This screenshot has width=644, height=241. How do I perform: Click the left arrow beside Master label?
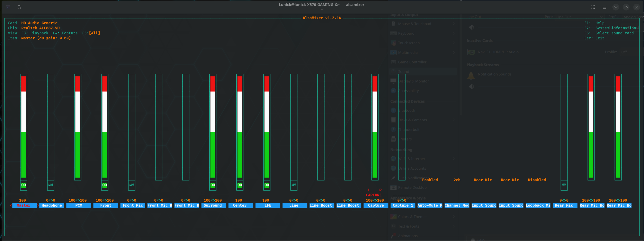(11, 205)
